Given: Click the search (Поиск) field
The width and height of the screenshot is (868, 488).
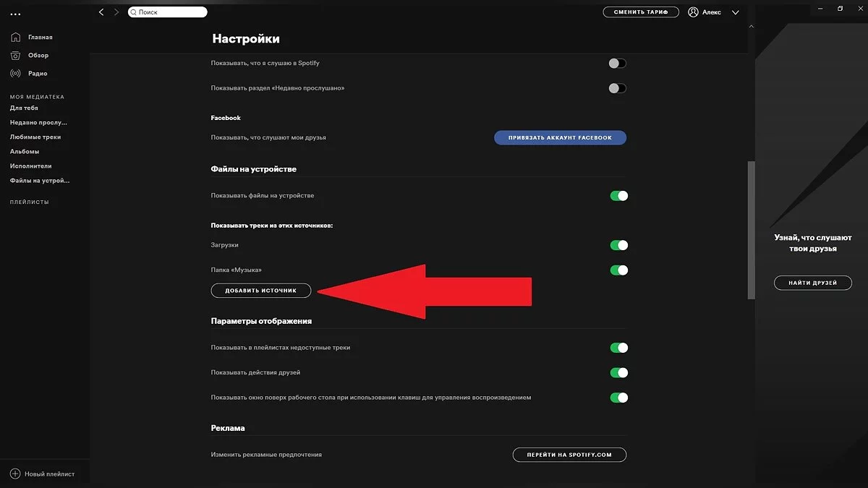Looking at the screenshot, I should pos(168,12).
